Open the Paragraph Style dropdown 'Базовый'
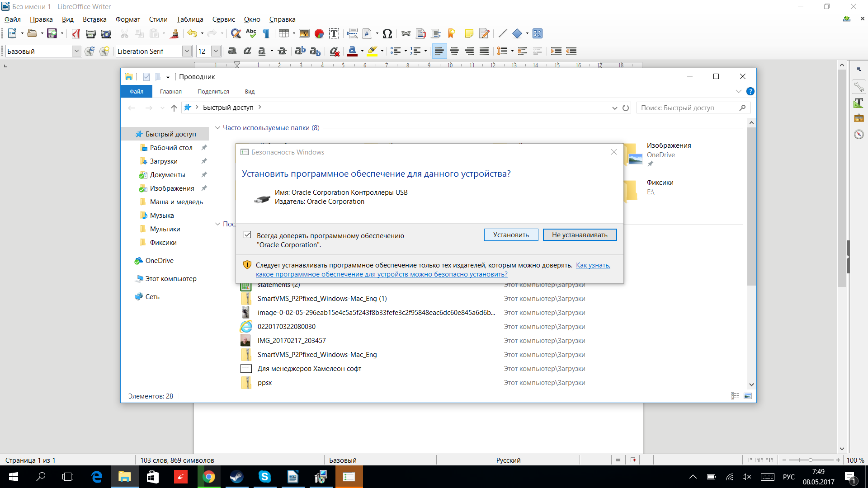 tap(76, 51)
